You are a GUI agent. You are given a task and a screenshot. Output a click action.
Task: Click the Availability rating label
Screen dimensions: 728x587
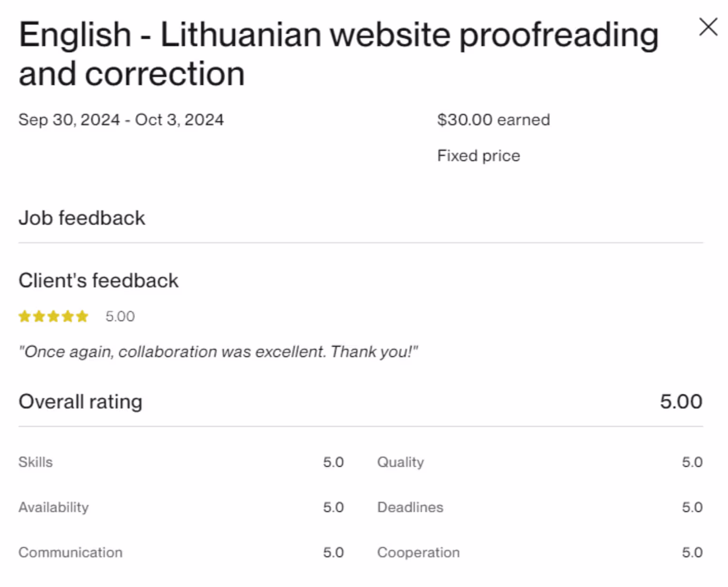(x=53, y=507)
